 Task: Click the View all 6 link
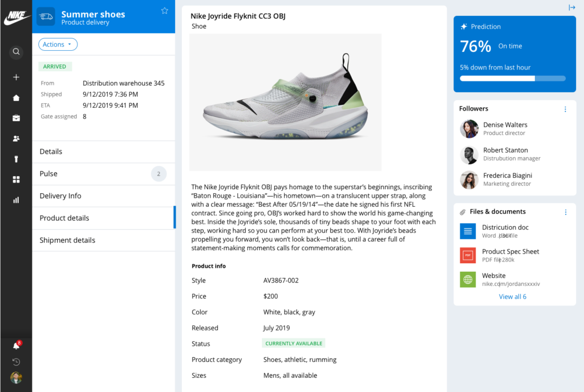(x=513, y=296)
